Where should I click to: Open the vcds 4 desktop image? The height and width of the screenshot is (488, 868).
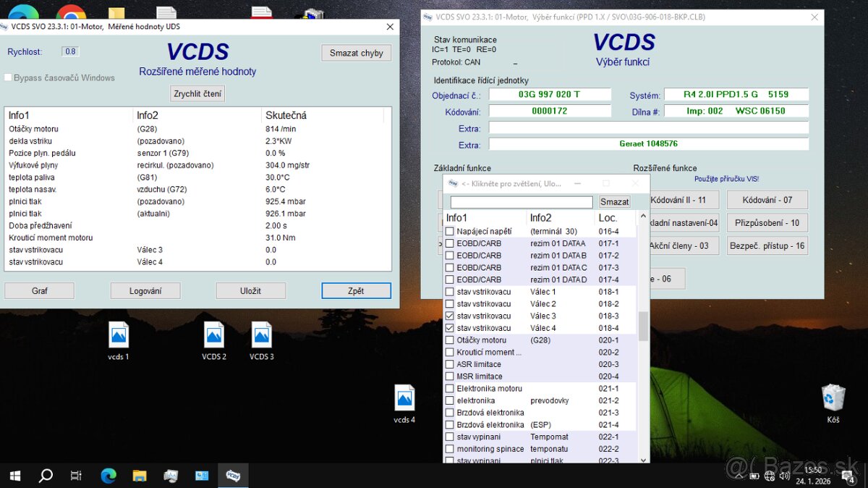(405, 398)
